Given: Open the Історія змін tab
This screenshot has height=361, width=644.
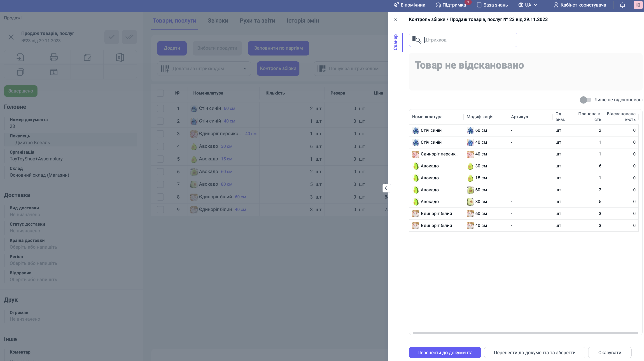Looking at the screenshot, I should [x=303, y=21].
